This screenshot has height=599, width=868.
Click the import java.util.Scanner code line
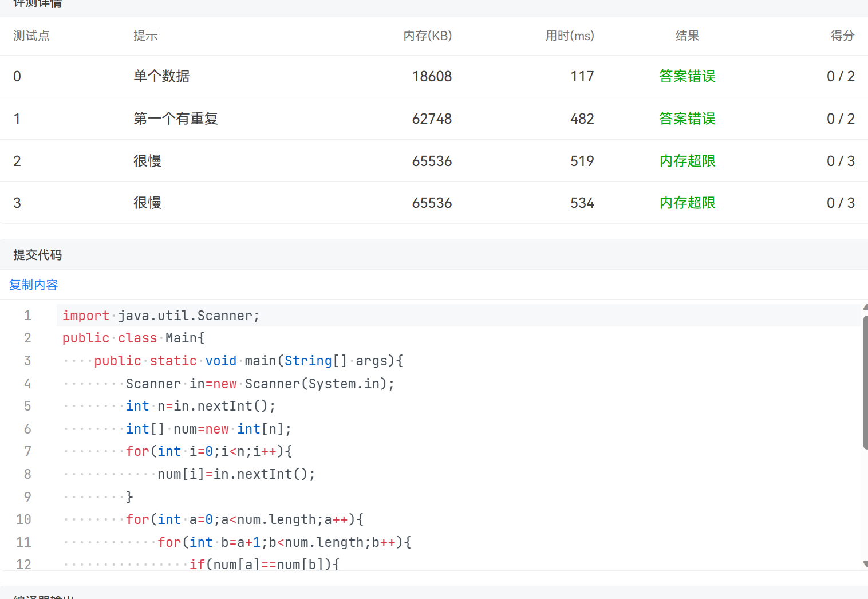[161, 316]
